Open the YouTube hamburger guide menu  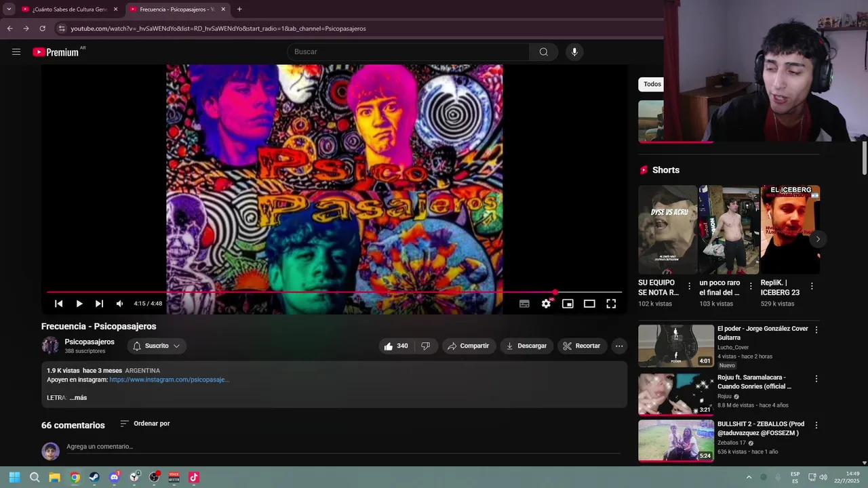tap(16, 52)
